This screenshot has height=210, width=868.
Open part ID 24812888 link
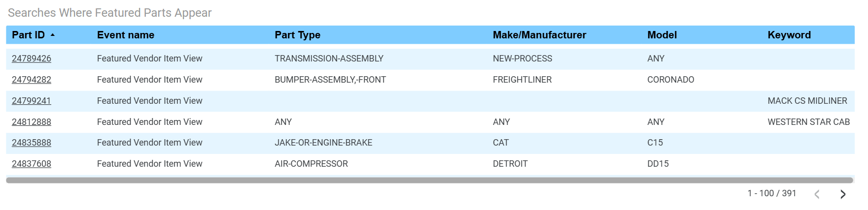pyautogui.click(x=32, y=122)
